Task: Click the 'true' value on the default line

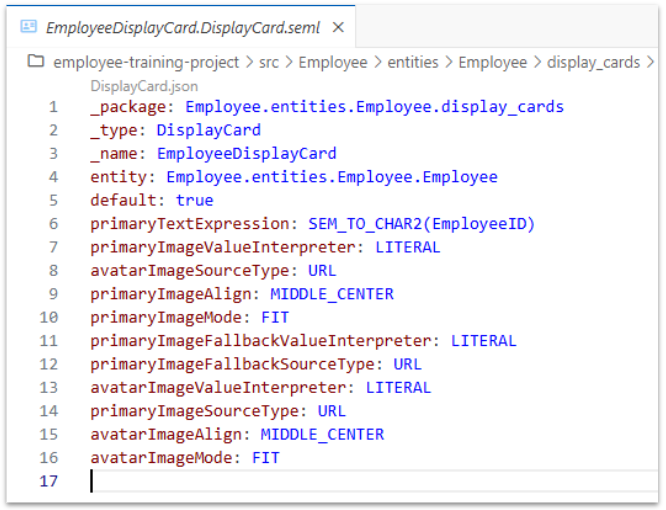Action: 194,200
